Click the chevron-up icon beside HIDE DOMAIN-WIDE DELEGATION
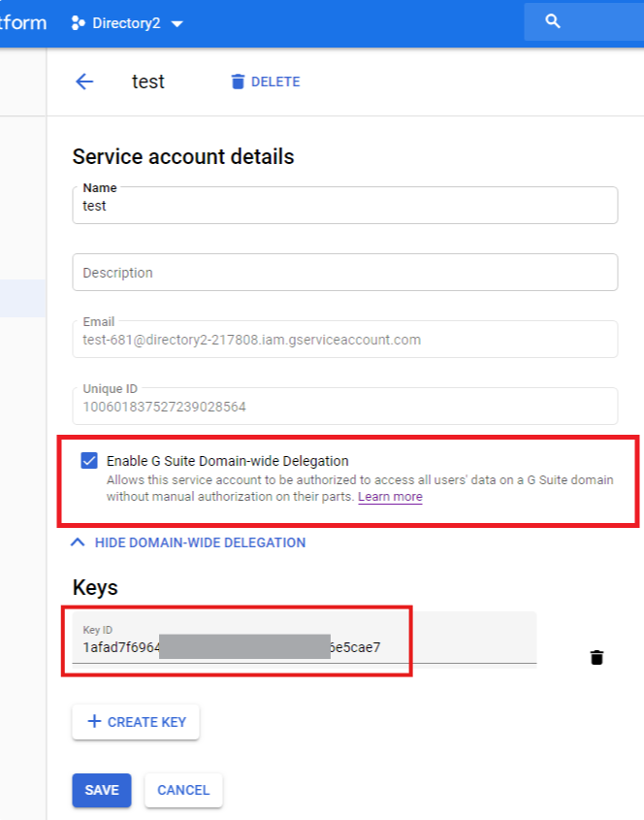644x820 pixels. [79, 543]
